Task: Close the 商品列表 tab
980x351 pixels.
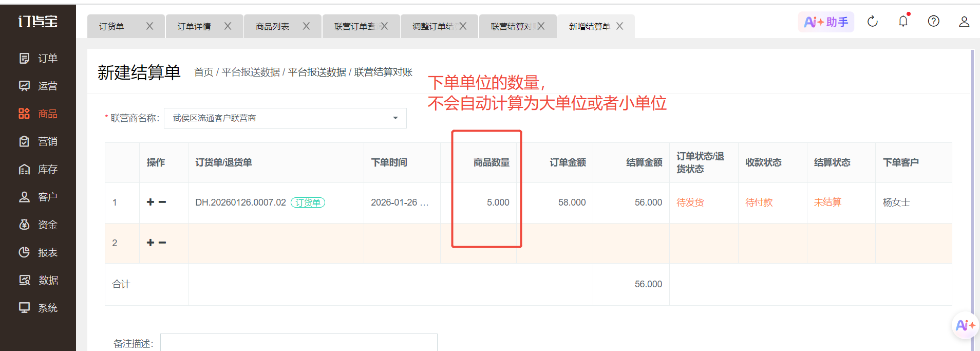Action: (x=306, y=26)
